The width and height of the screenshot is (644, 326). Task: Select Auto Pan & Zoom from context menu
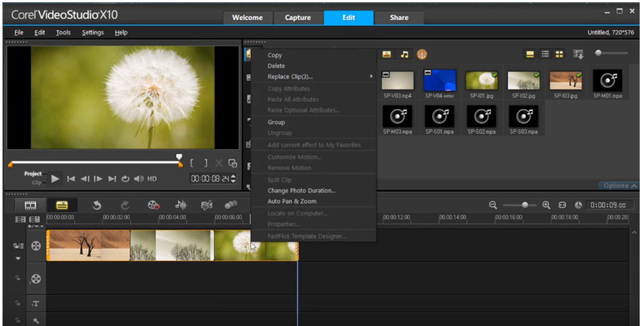click(x=292, y=202)
